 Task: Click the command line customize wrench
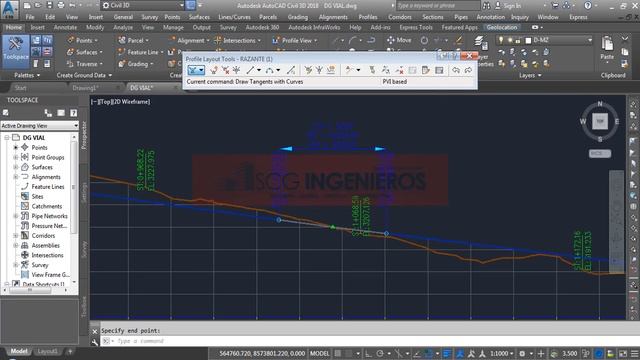[95, 342]
